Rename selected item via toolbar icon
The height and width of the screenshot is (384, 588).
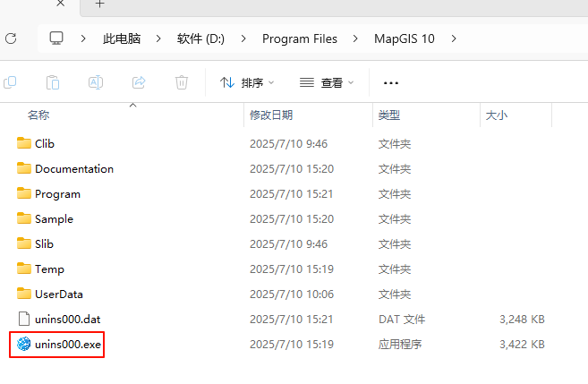click(x=96, y=82)
